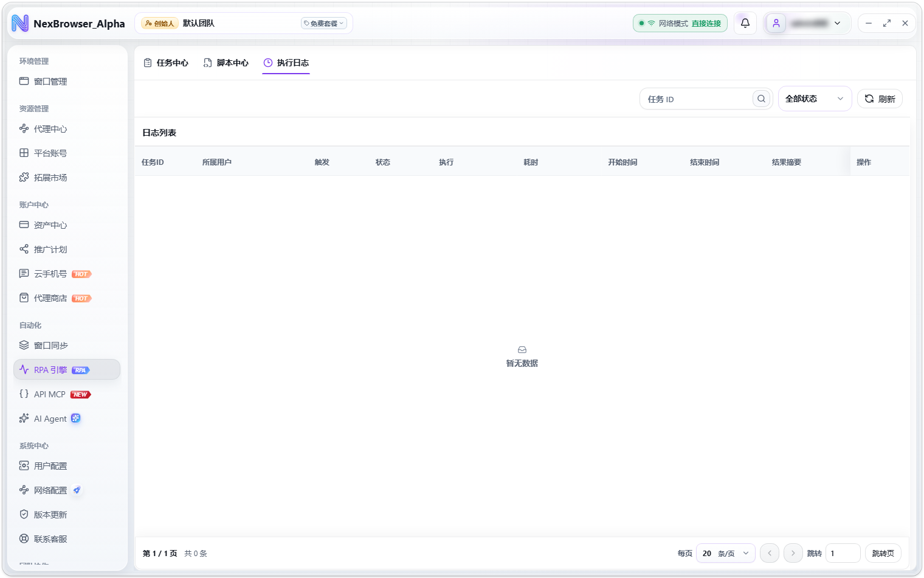Expand the user account dropdown arrow

[x=838, y=23]
